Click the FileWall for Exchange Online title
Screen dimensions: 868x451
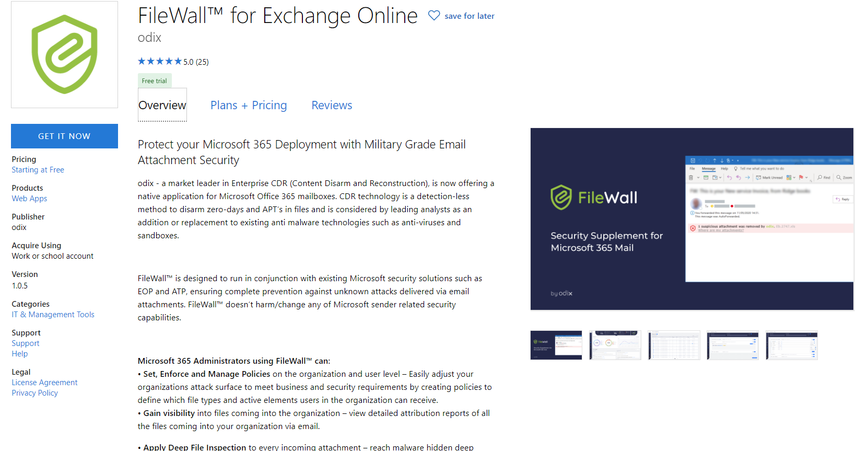pyautogui.click(x=278, y=16)
